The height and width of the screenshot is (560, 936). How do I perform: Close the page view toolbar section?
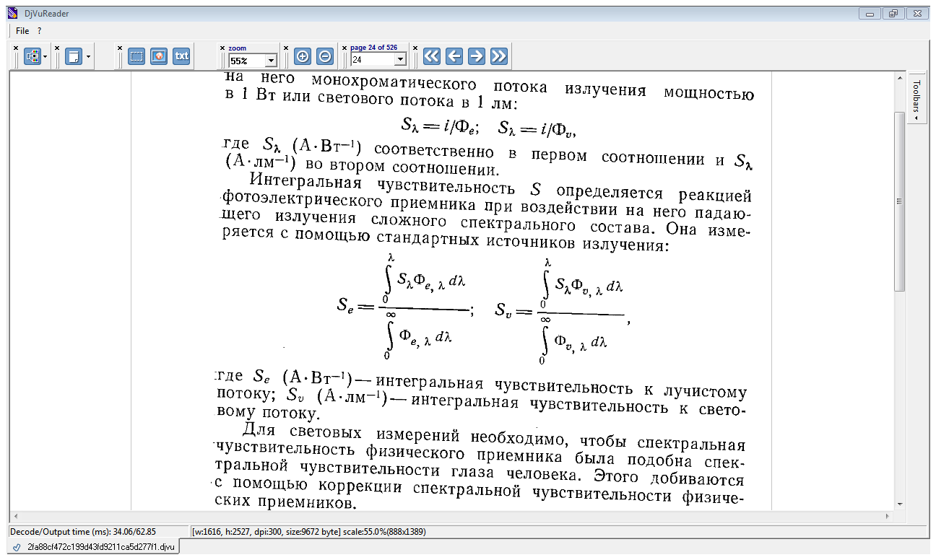click(x=57, y=48)
